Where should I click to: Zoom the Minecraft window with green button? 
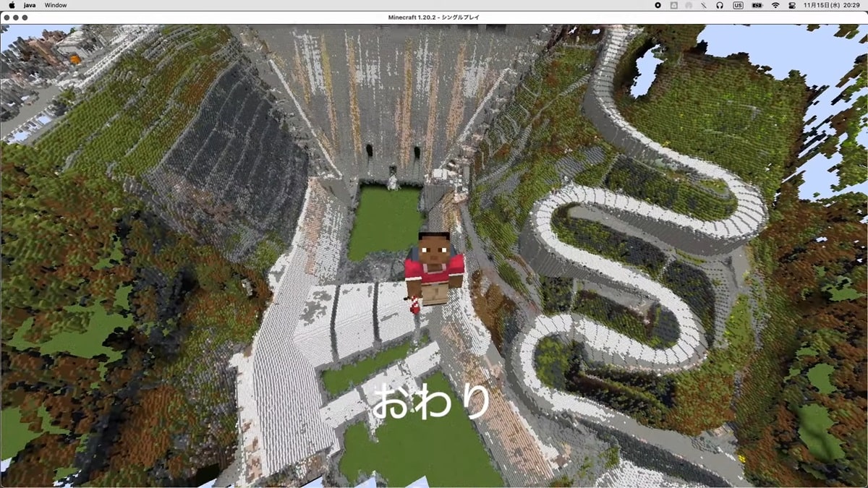coord(25,17)
